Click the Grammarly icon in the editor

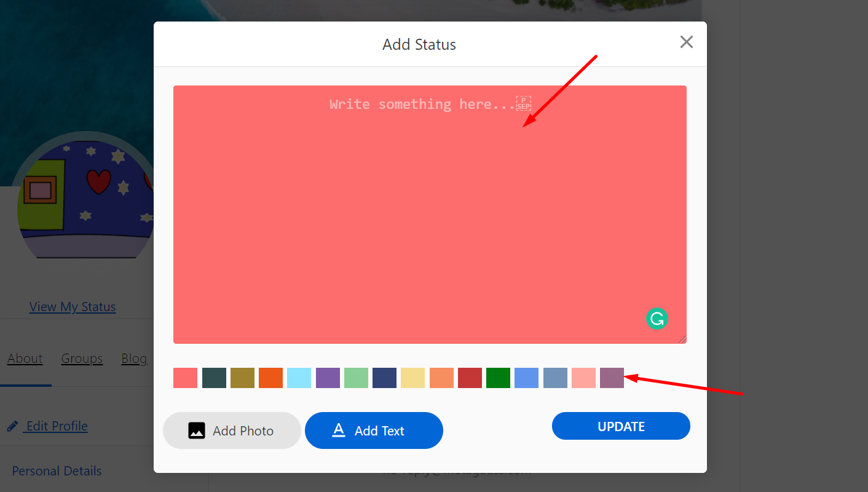click(x=657, y=319)
